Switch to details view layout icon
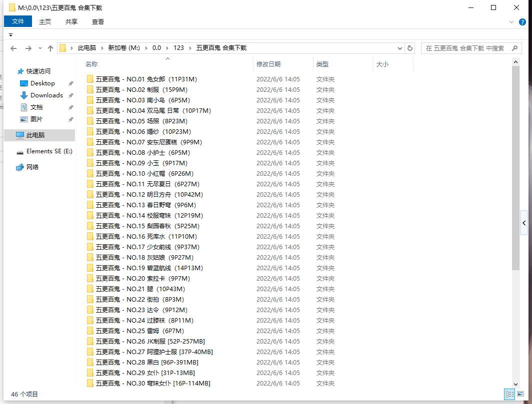The height and width of the screenshot is (404, 532). 509,394
